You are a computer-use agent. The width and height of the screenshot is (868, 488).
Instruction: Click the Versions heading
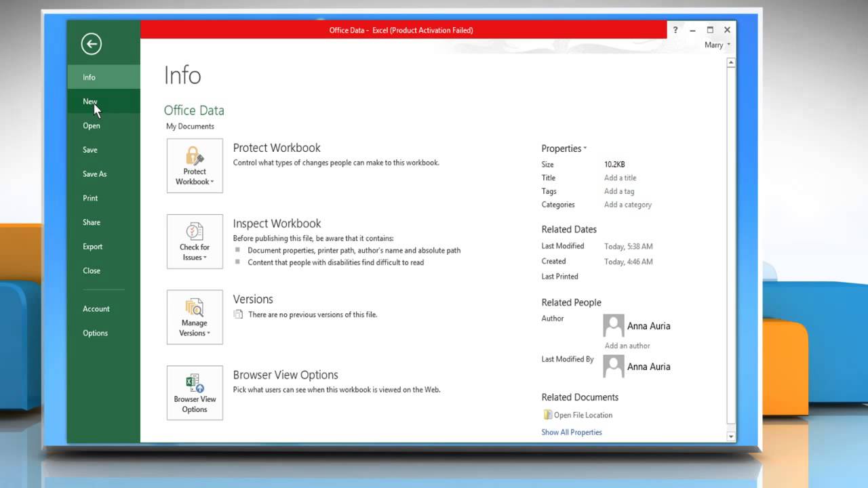click(253, 299)
